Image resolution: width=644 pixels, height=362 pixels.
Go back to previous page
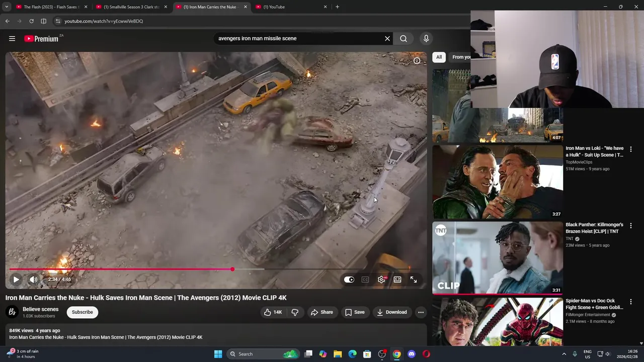click(x=7, y=21)
